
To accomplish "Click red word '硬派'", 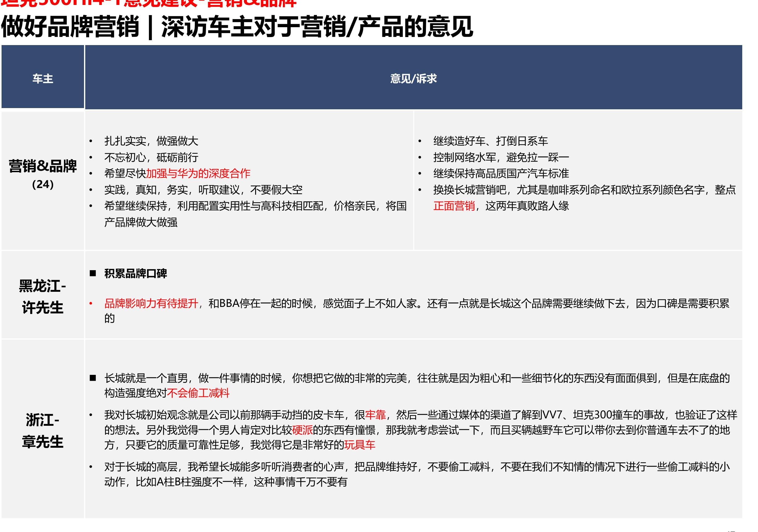I will click(x=302, y=430).
